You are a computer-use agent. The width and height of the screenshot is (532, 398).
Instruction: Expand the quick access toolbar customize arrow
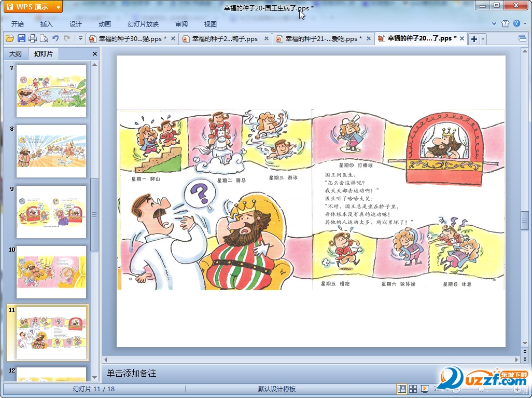[x=80, y=38]
